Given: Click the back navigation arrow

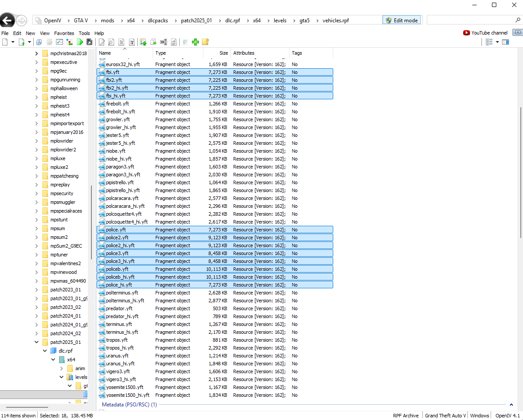Looking at the screenshot, I should coord(7,21).
